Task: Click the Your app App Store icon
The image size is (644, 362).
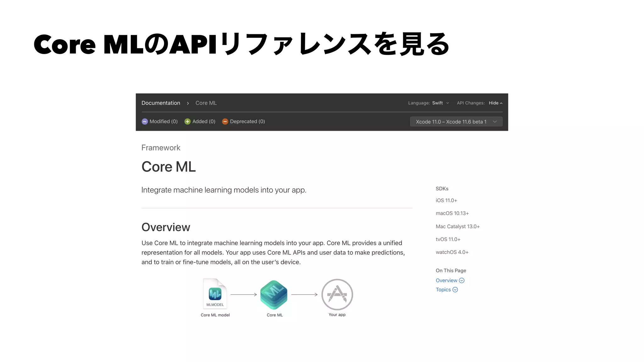Action: click(x=337, y=295)
